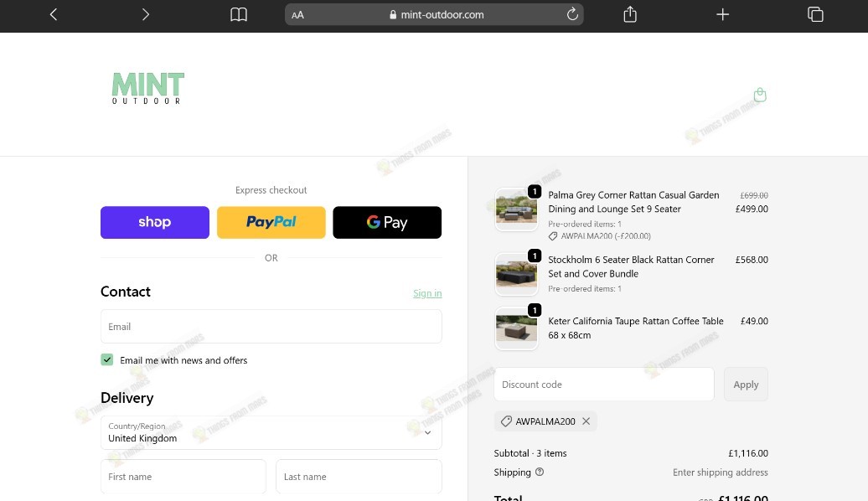Image resolution: width=868 pixels, height=501 pixels.
Task: Reload the page with the refresh icon
Action: tap(572, 14)
